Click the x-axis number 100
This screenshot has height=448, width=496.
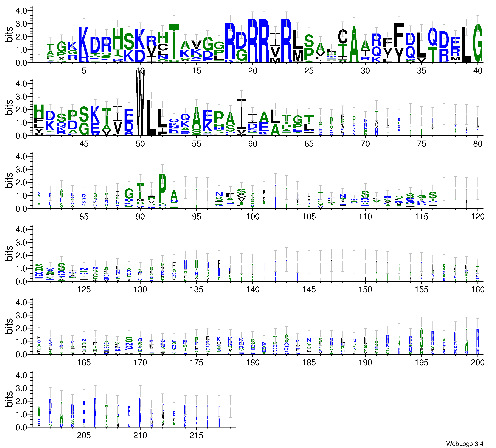(x=253, y=216)
